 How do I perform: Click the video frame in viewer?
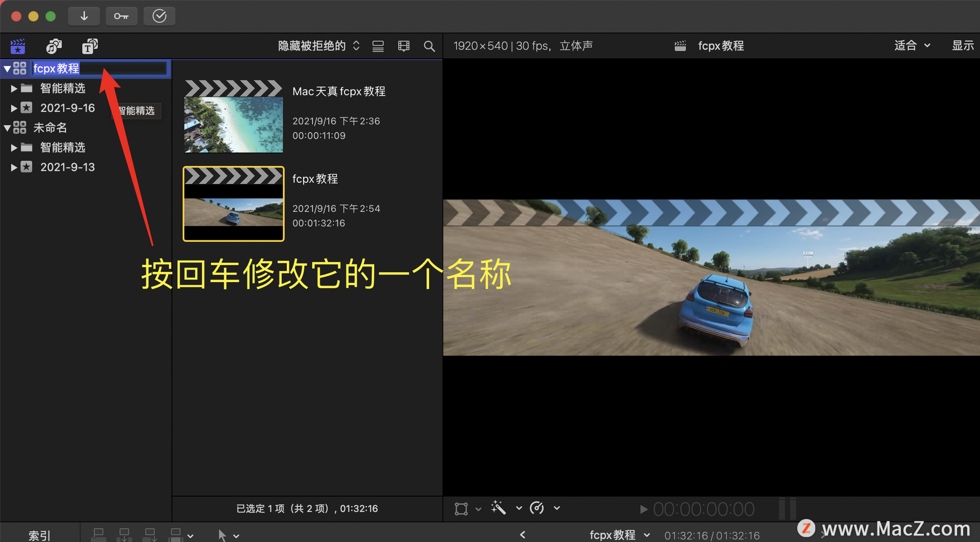point(711,278)
